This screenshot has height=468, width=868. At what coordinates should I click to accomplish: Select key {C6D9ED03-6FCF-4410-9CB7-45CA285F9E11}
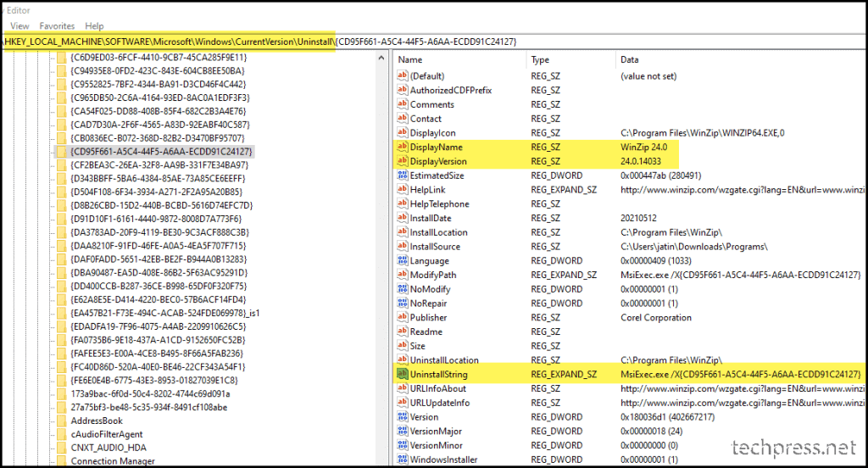pyautogui.click(x=159, y=57)
